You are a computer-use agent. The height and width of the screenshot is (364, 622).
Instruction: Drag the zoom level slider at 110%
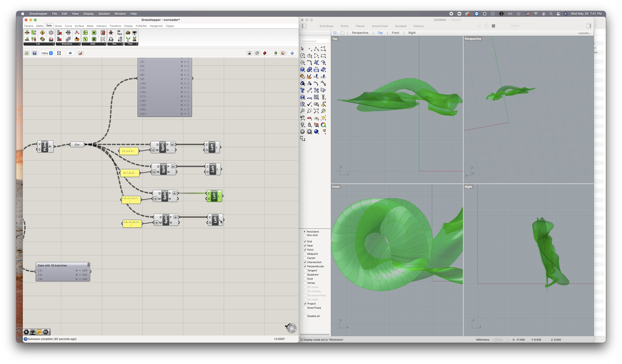[43, 53]
